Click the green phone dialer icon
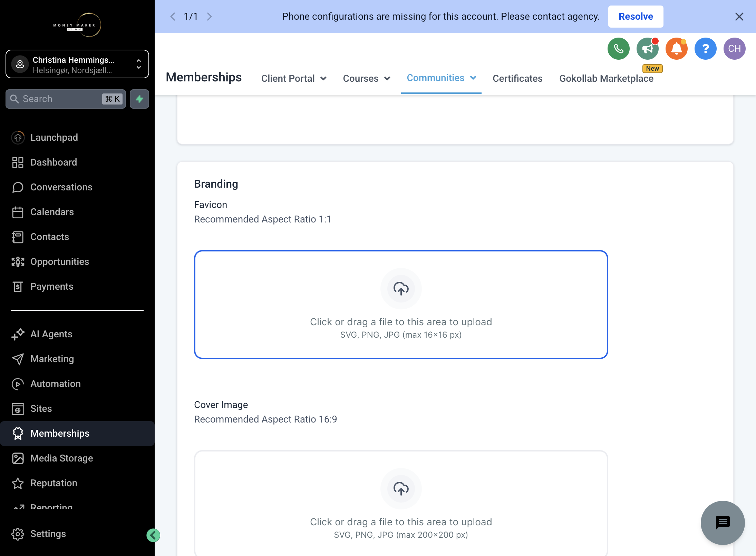Screen dimensions: 756x556 pos(618,49)
